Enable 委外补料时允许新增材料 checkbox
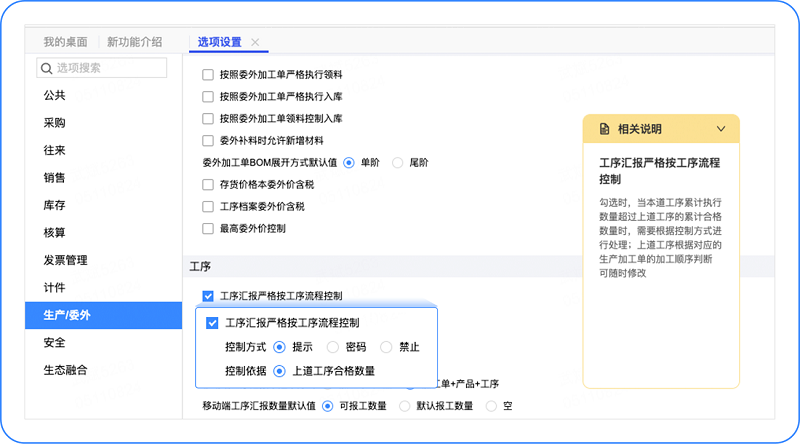This screenshot has height=444, width=800. pos(208,141)
